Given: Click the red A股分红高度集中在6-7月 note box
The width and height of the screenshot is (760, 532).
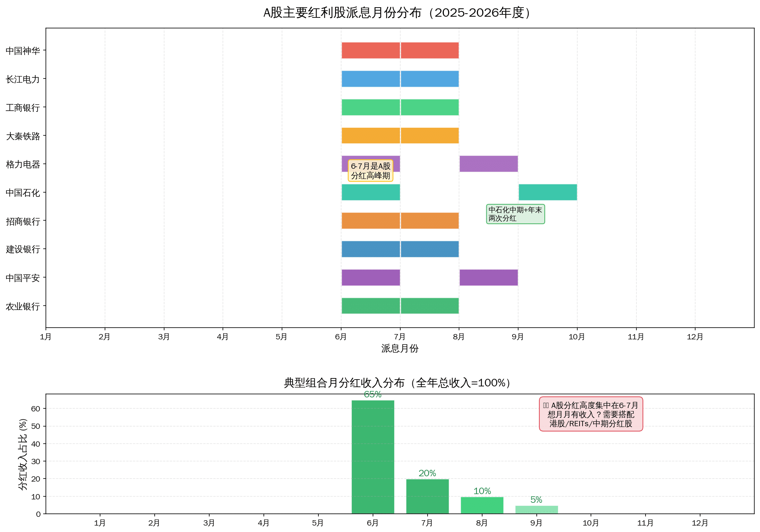Looking at the screenshot, I should click(x=591, y=414).
